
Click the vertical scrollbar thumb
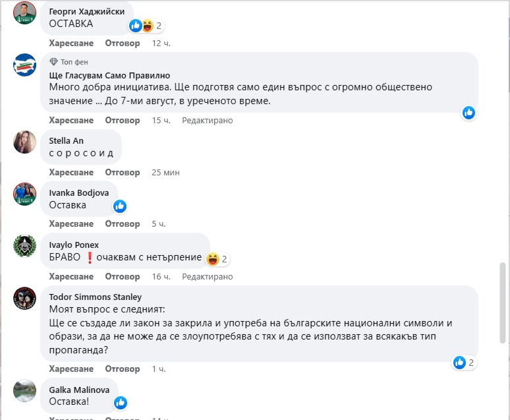[x=503, y=303]
